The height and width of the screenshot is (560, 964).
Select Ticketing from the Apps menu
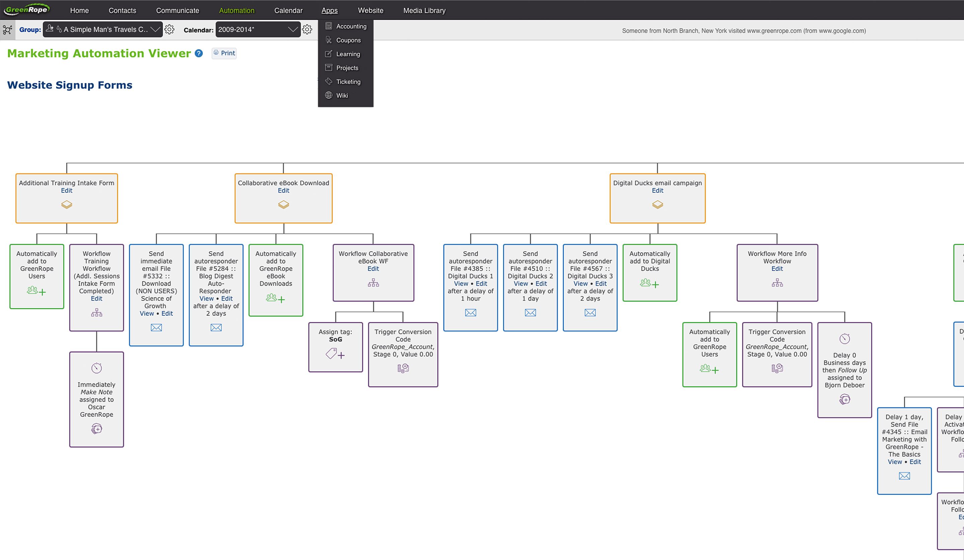tap(348, 82)
